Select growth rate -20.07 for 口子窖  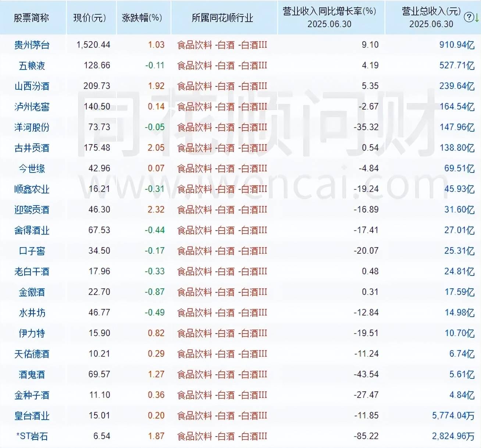[366, 251]
